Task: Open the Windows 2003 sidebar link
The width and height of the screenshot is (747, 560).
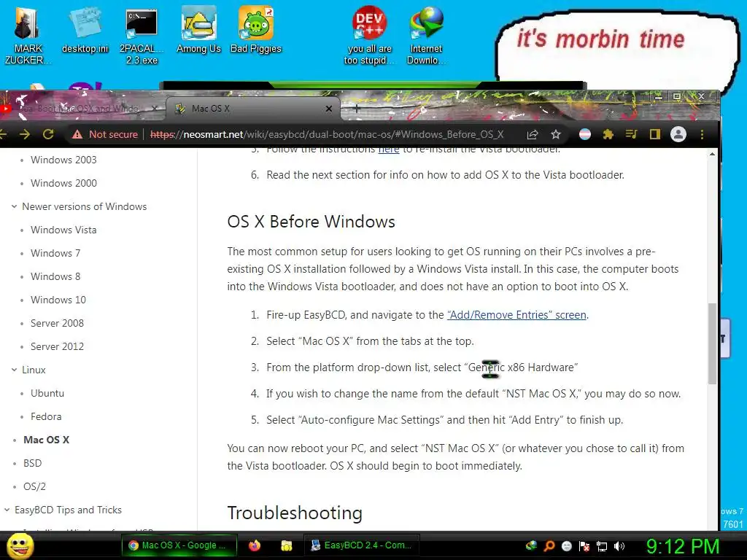Action: pyautogui.click(x=63, y=160)
